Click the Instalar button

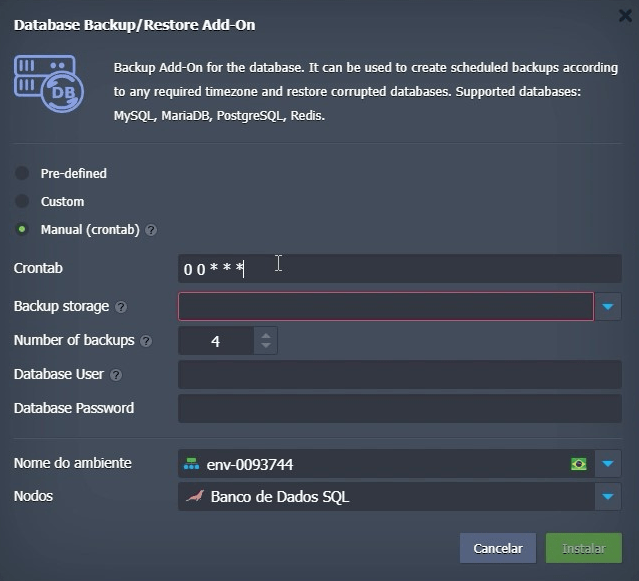coord(584,548)
